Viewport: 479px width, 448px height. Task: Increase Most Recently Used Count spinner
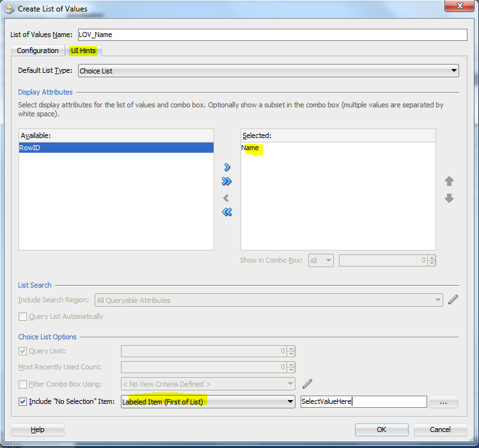[x=291, y=364]
